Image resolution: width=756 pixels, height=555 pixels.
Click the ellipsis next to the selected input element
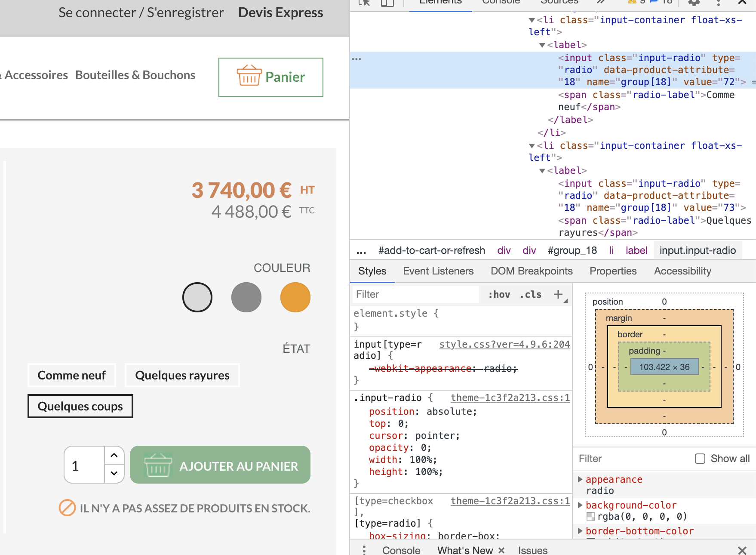coord(356,59)
